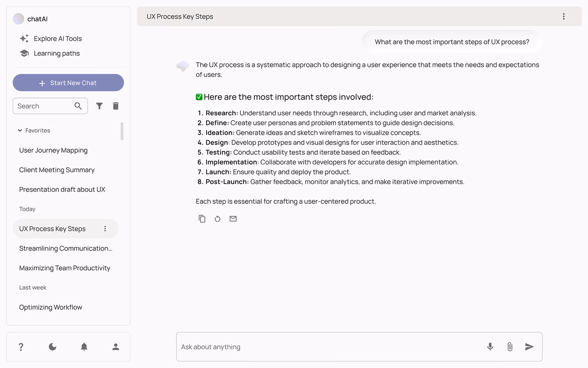Open the Client Meeting Summary chat
Screen dimensions: 588x368
[x=57, y=170]
